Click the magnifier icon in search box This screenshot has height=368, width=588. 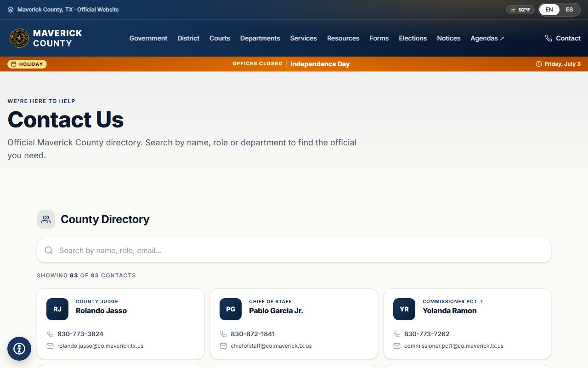49,250
